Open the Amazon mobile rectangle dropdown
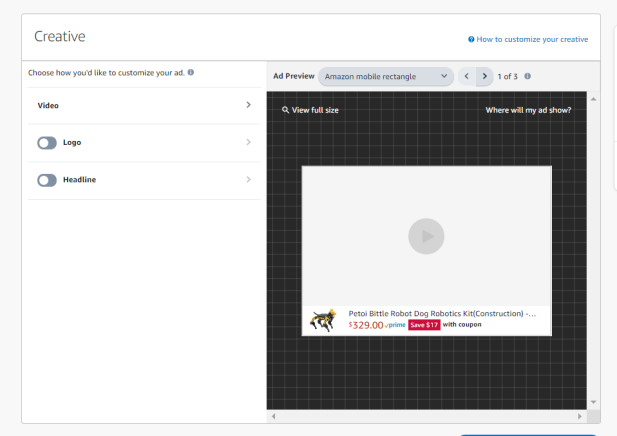Screen dimensions: 617x436 click(386, 76)
